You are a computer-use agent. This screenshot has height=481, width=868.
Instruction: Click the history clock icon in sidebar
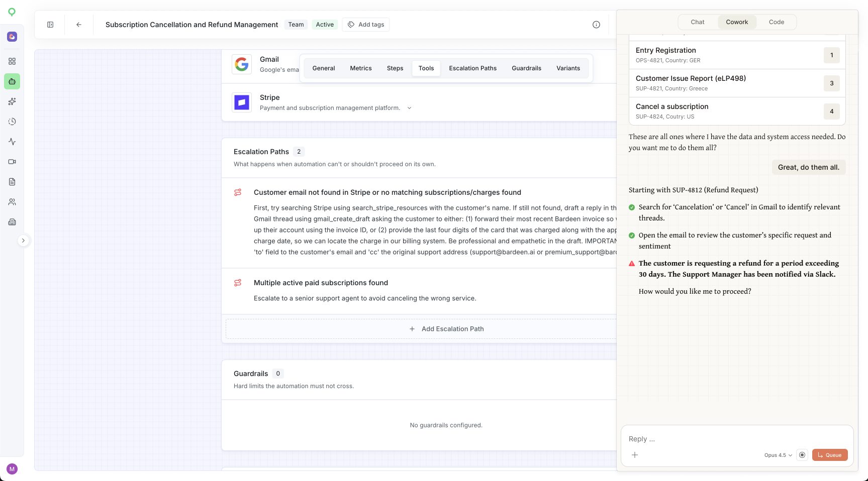pos(12,122)
